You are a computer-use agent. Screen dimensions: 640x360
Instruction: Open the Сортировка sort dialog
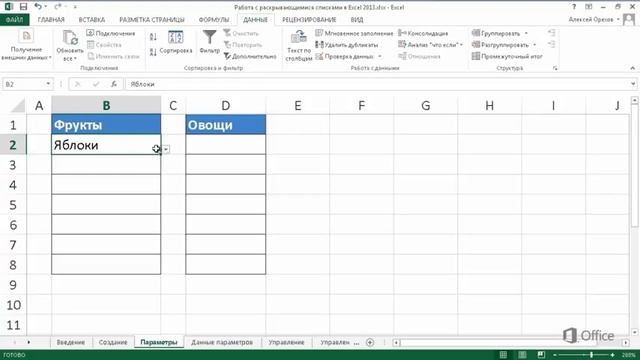coord(176,42)
